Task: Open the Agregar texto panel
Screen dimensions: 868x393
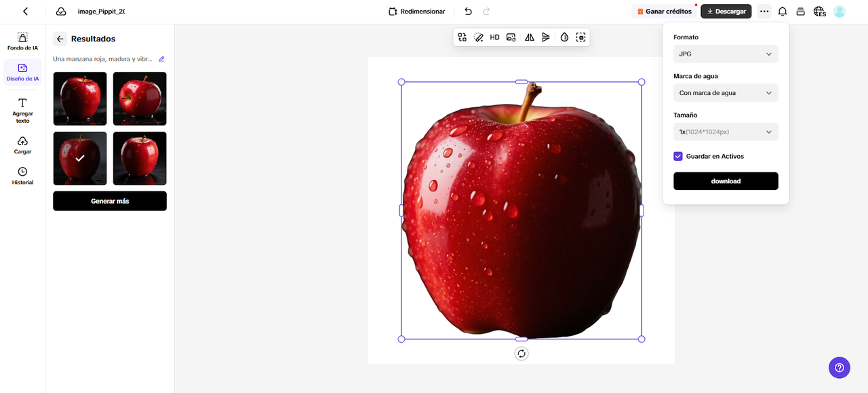Action: pos(22,110)
